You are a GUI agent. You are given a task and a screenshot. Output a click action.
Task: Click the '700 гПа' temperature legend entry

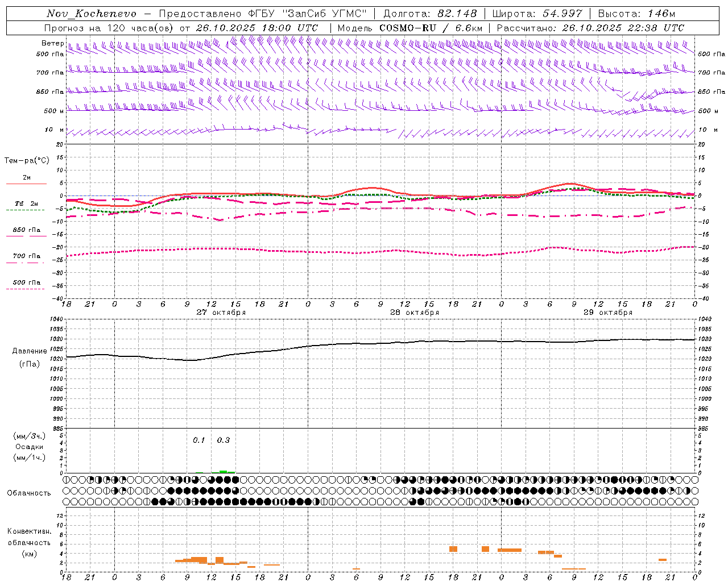[27, 256]
